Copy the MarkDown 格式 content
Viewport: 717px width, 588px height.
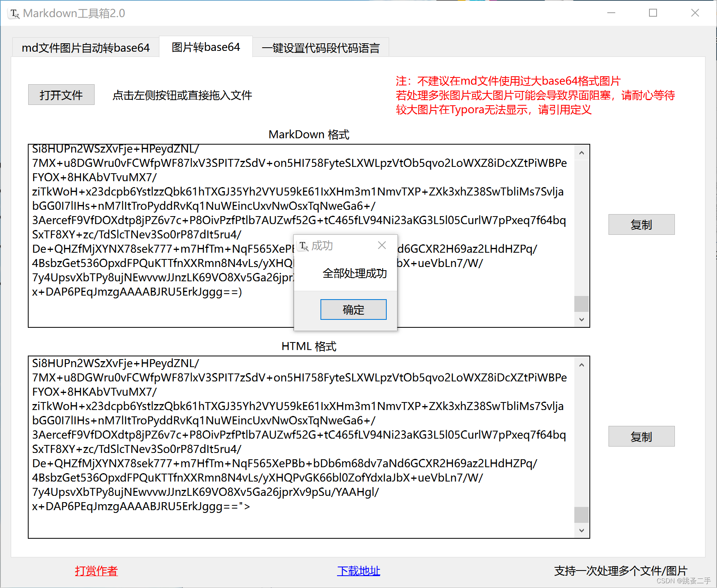(641, 224)
